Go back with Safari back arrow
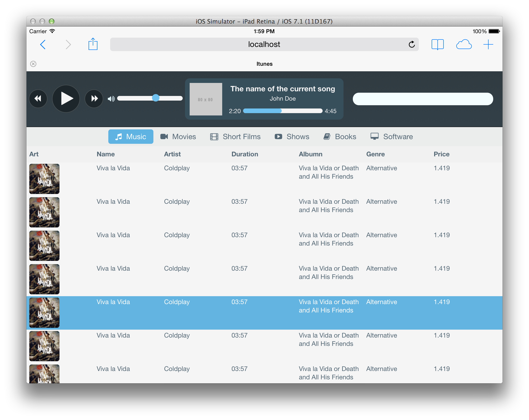 [x=43, y=45]
